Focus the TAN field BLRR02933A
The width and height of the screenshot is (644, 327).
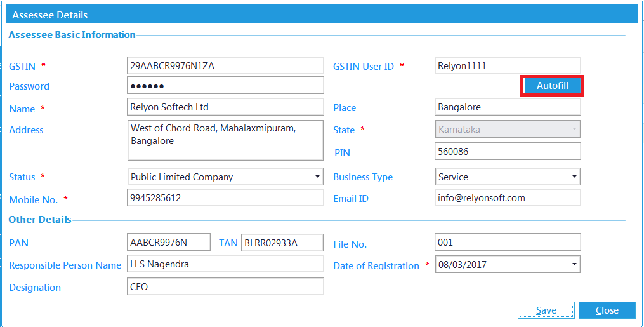[x=282, y=243]
